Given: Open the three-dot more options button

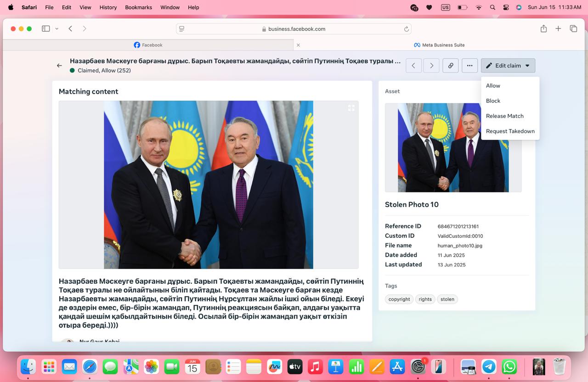Looking at the screenshot, I should tap(469, 66).
